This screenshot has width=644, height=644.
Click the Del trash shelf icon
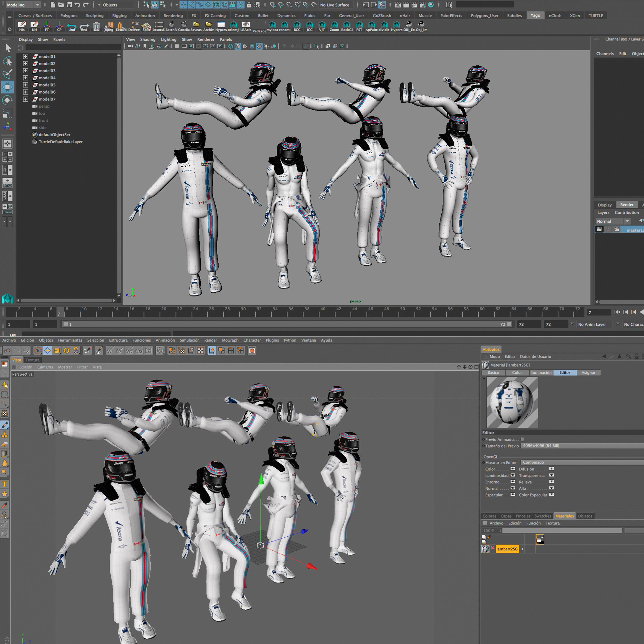(96, 26)
